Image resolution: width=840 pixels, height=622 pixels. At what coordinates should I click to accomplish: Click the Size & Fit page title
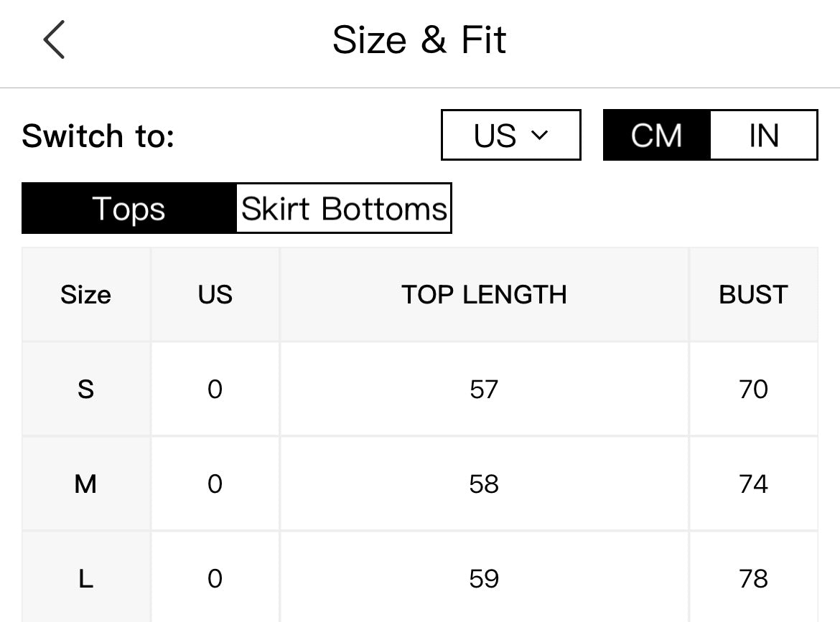419,39
